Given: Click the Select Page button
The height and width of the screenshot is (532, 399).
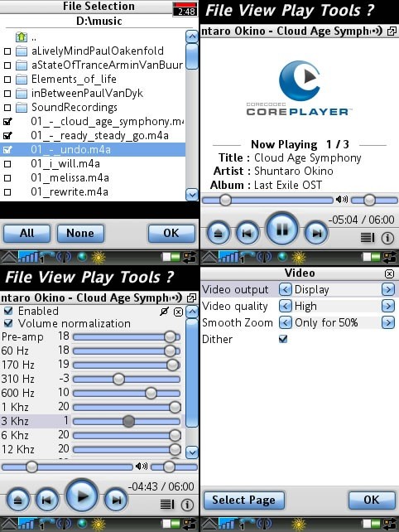Looking at the screenshot, I should click(243, 501).
